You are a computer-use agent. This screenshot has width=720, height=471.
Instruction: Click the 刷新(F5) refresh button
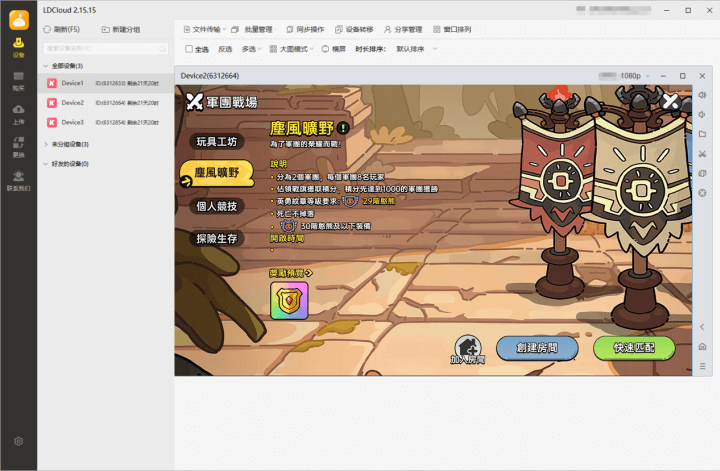(x=62, y=29)
